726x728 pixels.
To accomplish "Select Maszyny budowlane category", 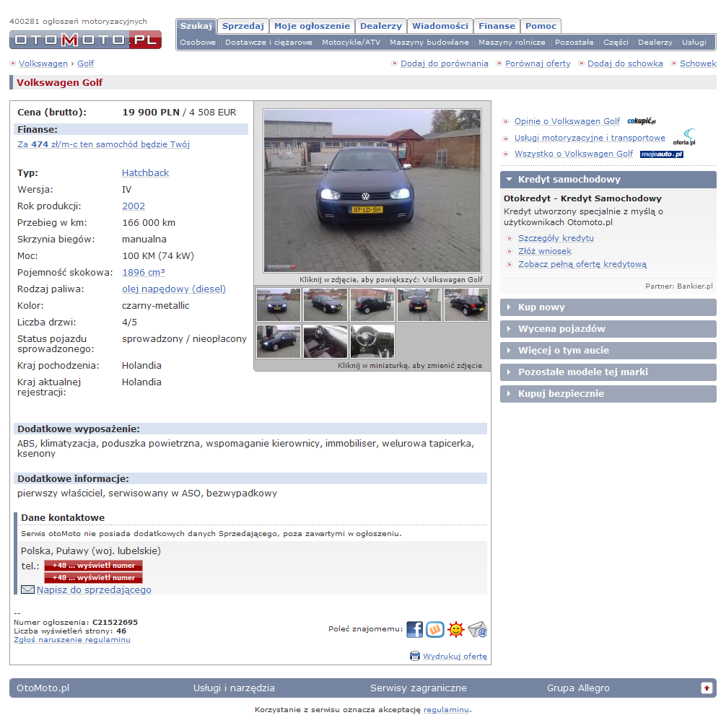I will point(429,43).
